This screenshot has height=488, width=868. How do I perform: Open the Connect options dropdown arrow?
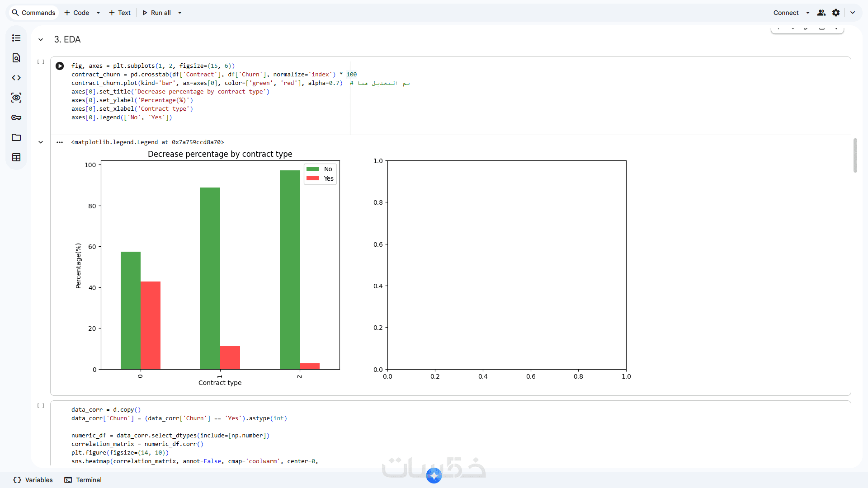tap(808, 13)
